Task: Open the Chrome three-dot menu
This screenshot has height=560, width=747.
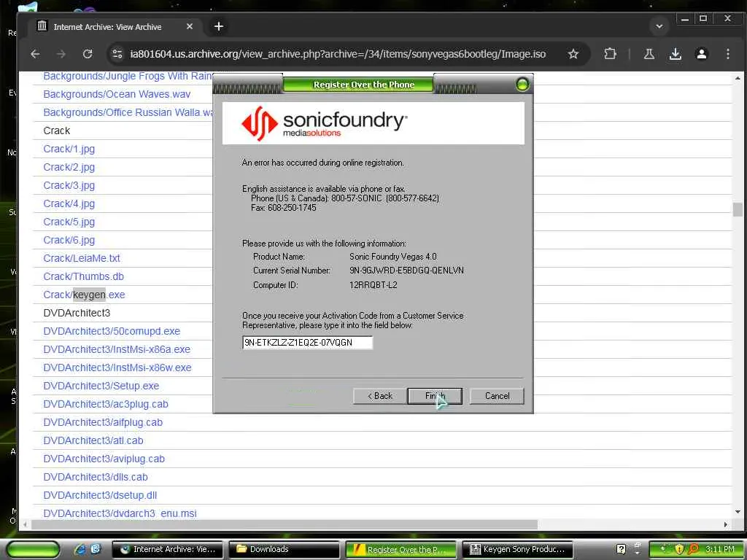Action: [x=727, y=54]
